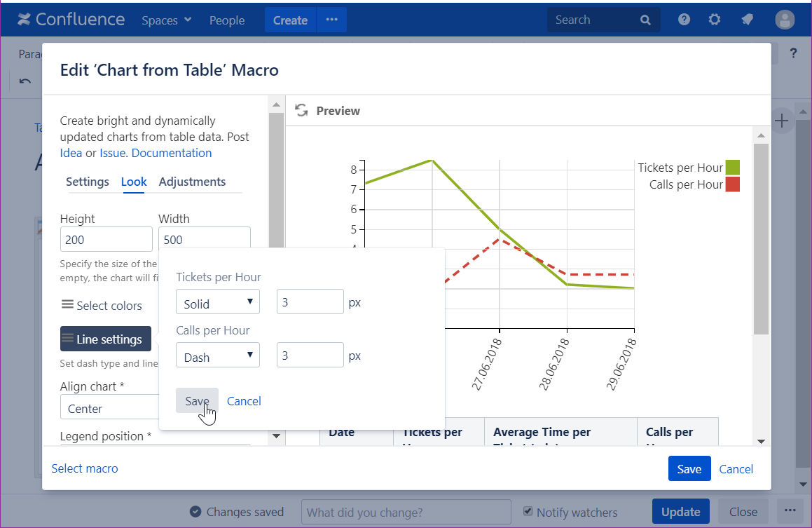Open the help question mark icon
Viewport: 812px width, 528px height.
coord(684,20)
